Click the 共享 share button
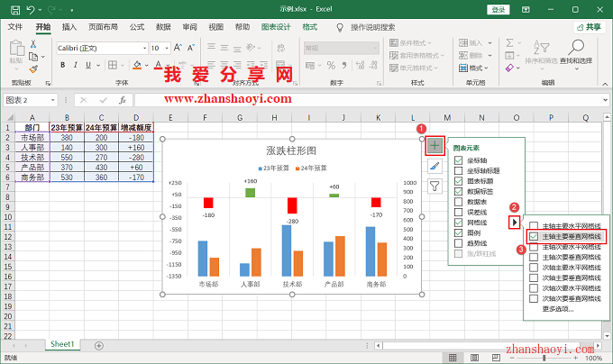This screenshot has width=613, height=364. pyautogui.click(x=590, y=27)
